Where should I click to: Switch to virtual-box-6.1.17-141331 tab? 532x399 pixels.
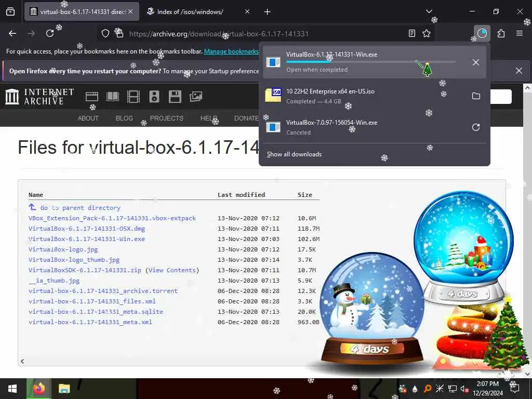[x=82, y=12]
